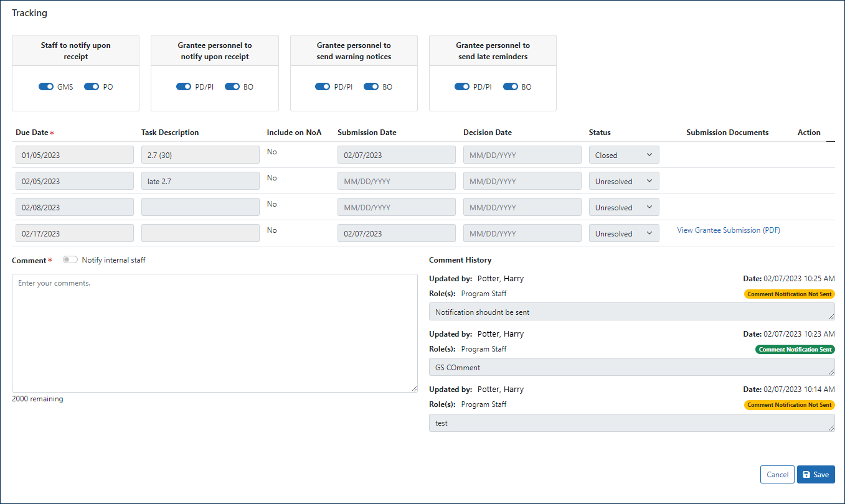Screen dimensions: 845x504
Task: Toggle PD/PI switch for late reminders
Action: pos(462,87)
